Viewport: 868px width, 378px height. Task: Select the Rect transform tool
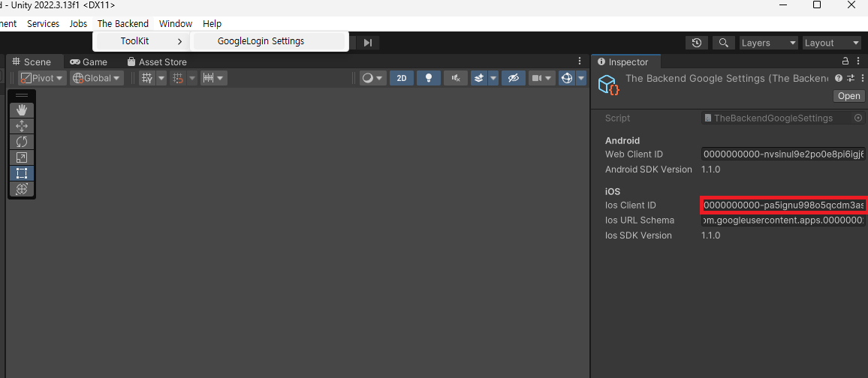click(22, 173)
